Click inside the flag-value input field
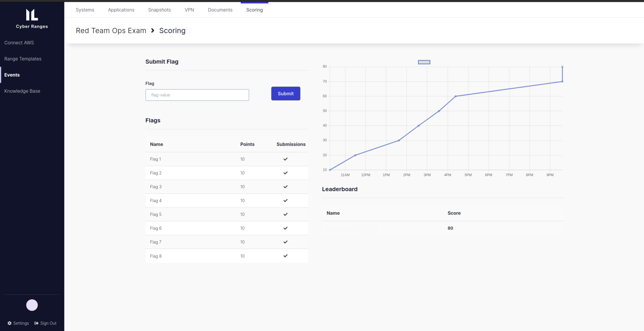 [197, 95]
